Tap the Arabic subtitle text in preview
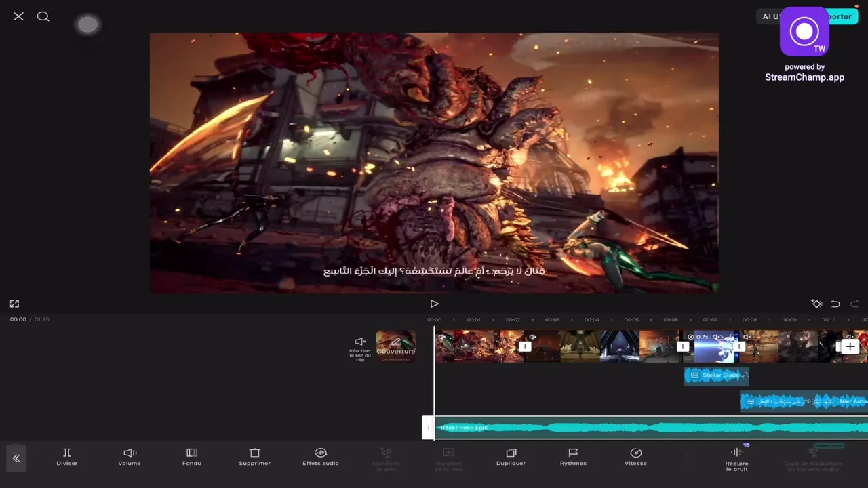The width and height of the screenshot is (868, 488). tap(434, 271)
